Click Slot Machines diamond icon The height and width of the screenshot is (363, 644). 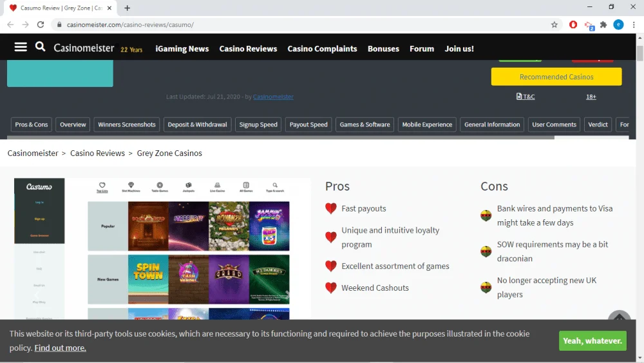coord(131,187)
